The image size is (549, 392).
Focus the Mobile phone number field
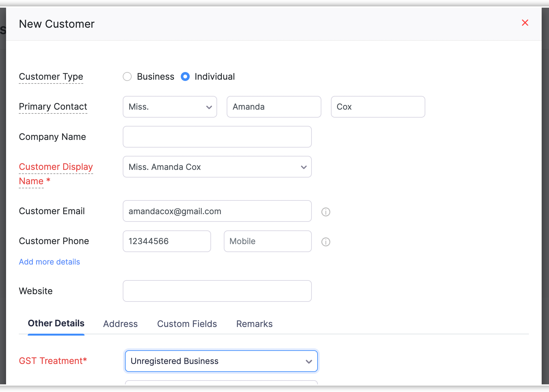pos(267,241)
